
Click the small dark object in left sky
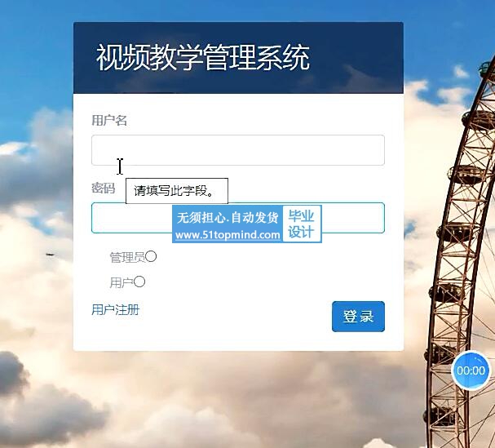pos(50,255)
